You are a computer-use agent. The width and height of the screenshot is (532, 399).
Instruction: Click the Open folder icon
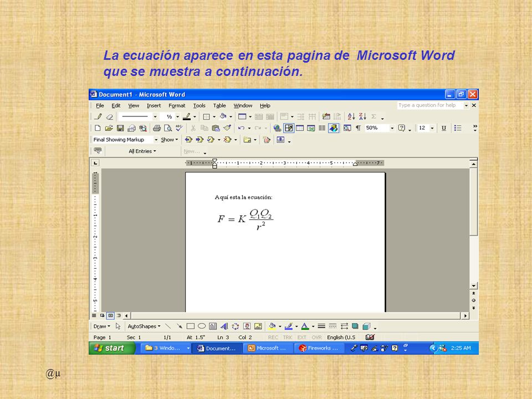coord(109,128)
